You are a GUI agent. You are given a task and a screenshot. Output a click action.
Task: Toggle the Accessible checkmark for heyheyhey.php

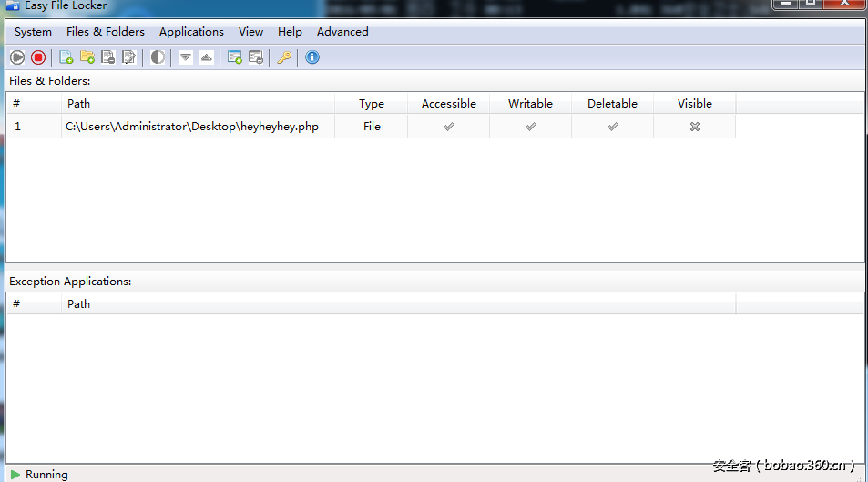448,127
